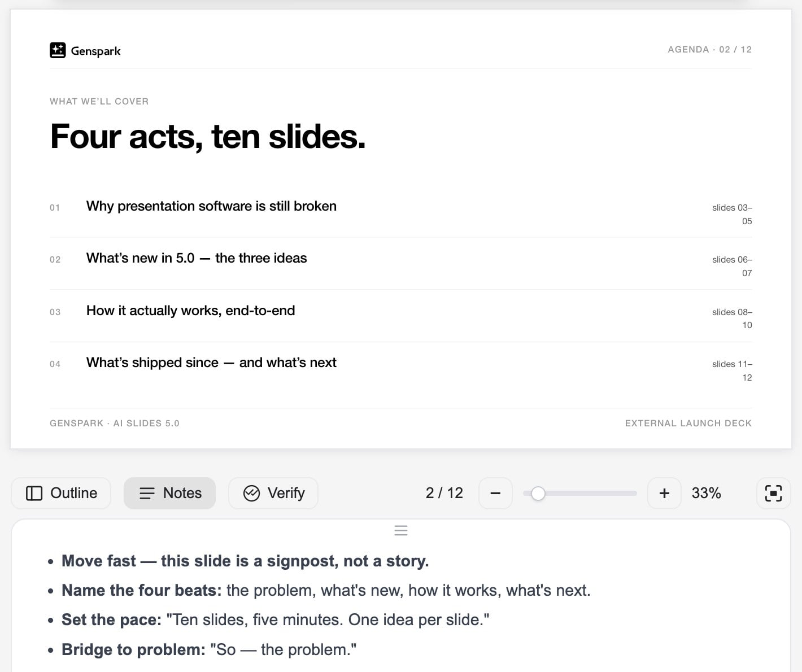Click the Genspark logo icon
Screen dimensions: 802x672
coord(58,50)
